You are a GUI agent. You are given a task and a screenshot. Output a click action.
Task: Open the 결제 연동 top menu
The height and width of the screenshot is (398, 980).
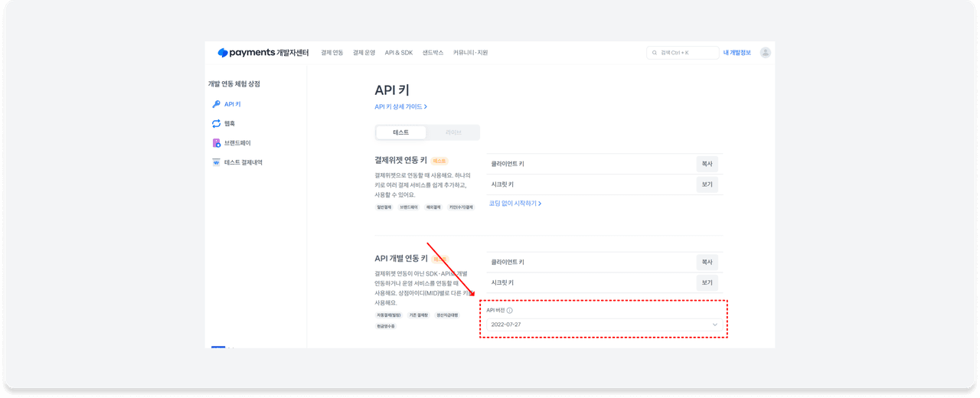point(332,53)
